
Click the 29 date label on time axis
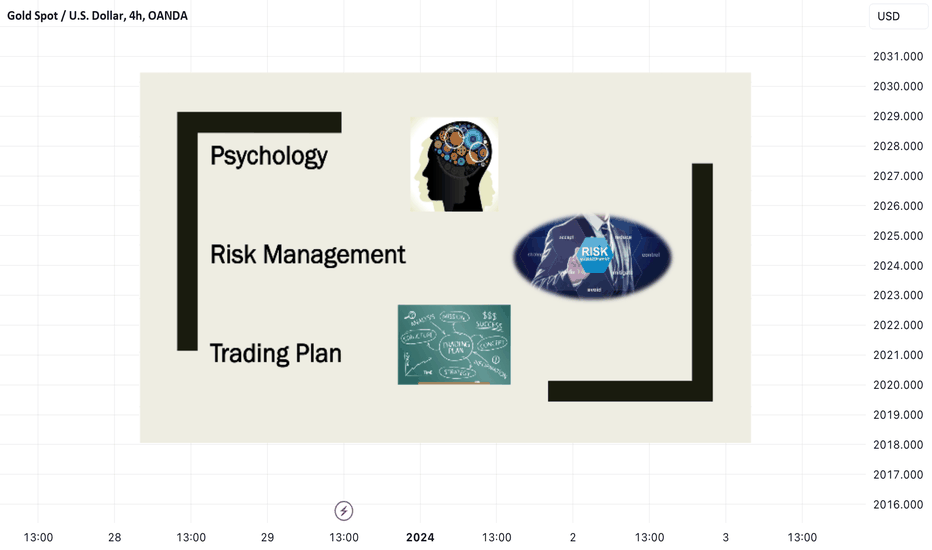[x=267, y=538]
